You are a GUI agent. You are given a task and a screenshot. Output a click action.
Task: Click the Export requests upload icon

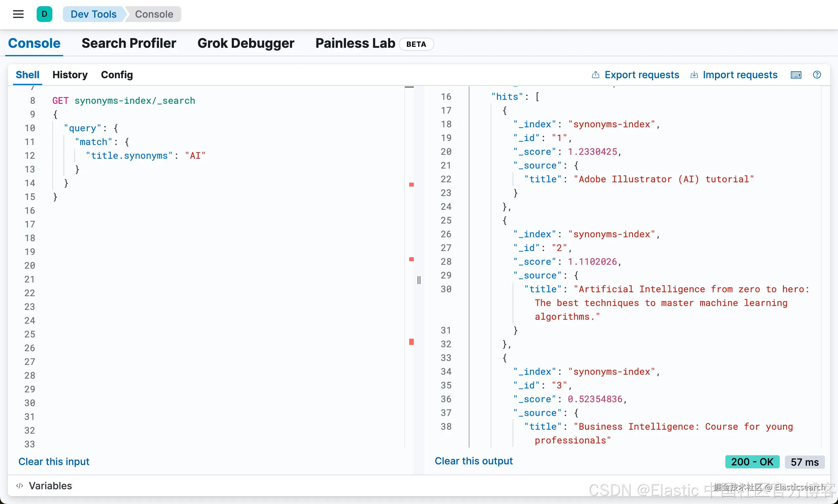pos(595,75)
